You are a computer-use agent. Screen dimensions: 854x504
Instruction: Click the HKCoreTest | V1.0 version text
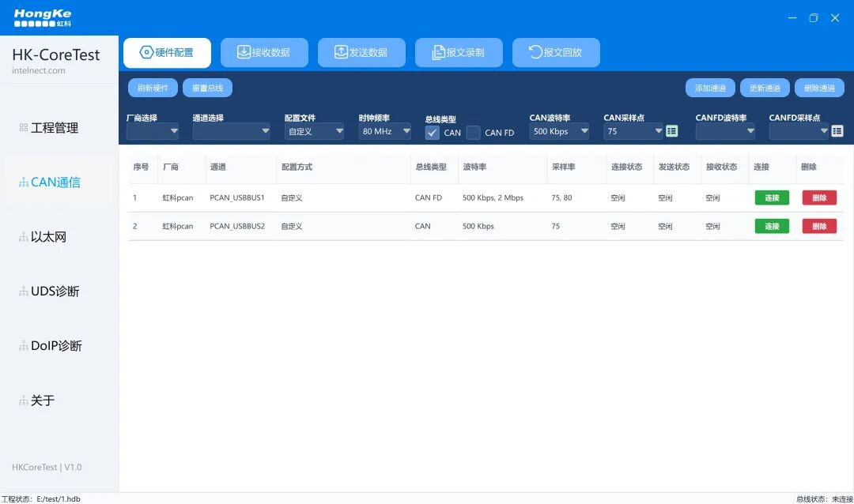tap(47, 468)
